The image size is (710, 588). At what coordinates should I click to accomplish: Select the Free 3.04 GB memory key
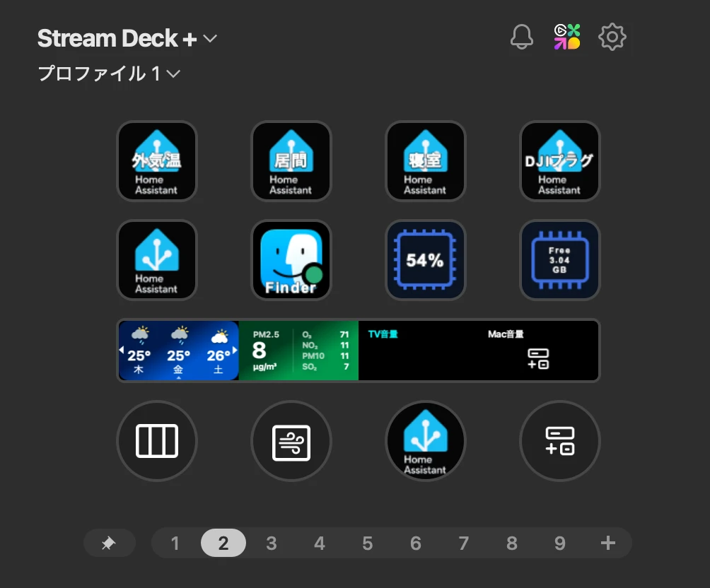(559, 260)
